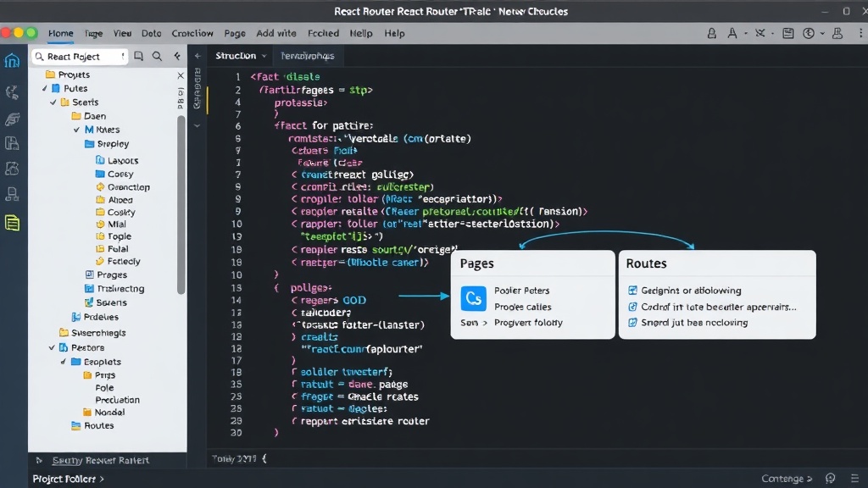This screenshot has width=868, height=488.
Task: Click the smiley icon in the status bar
Action: (x=831, y=479)
